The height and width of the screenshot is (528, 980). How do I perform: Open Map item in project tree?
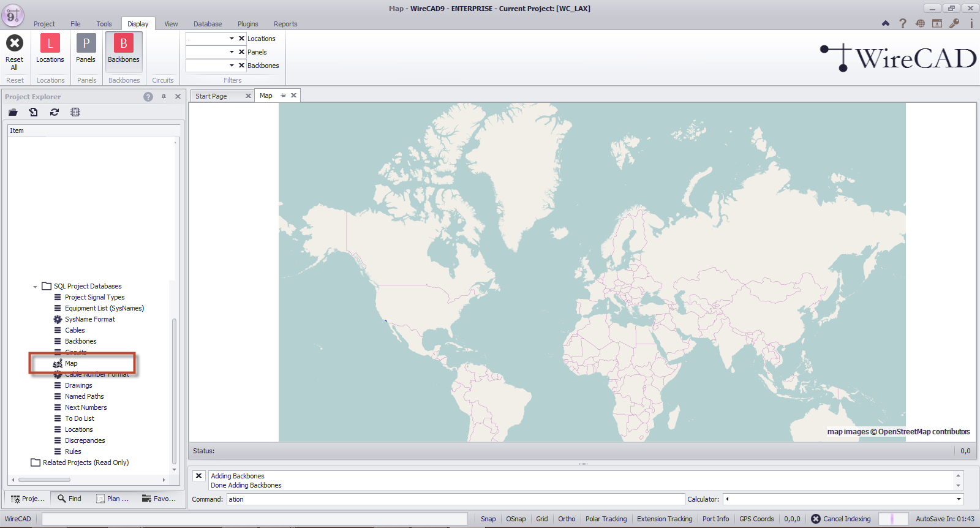pyautogui.click(x=72, y=363)
